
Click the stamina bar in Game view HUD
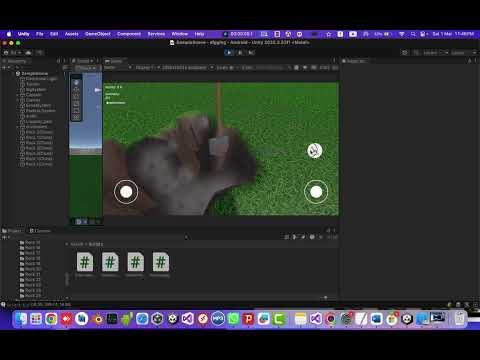pyautogui.click(x=115, y=103)
